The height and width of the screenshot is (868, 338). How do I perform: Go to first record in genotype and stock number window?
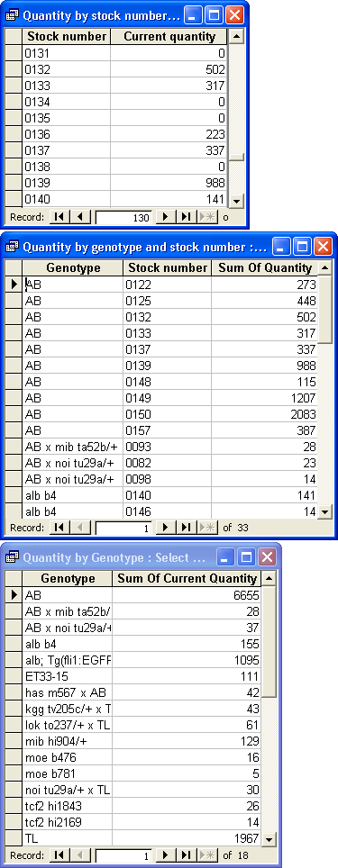(x=59, y=527)
